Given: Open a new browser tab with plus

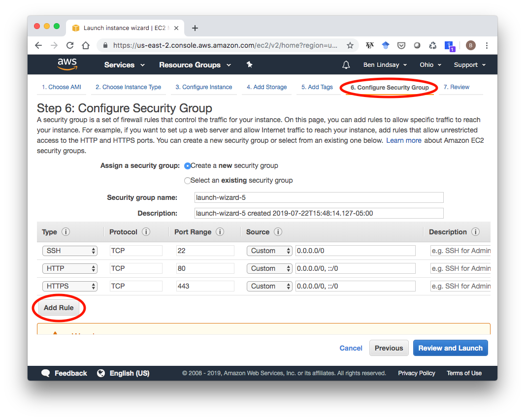Looking at the screenshot, I should tap(195, 28).
